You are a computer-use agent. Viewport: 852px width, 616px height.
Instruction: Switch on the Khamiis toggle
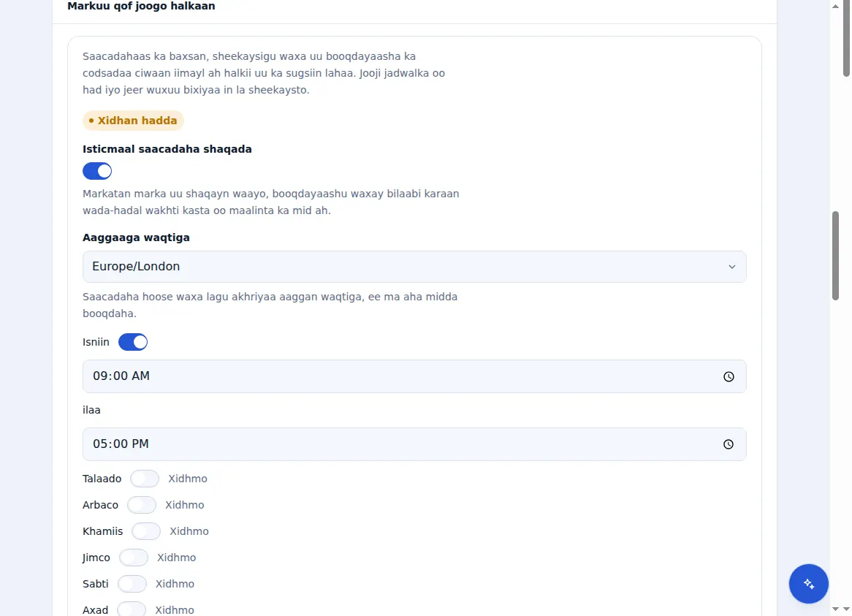pos(146,531)
